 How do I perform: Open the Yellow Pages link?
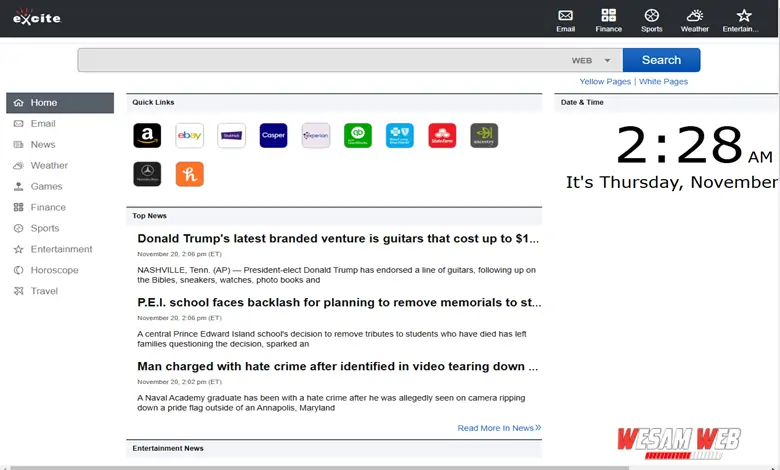[605, 82]
